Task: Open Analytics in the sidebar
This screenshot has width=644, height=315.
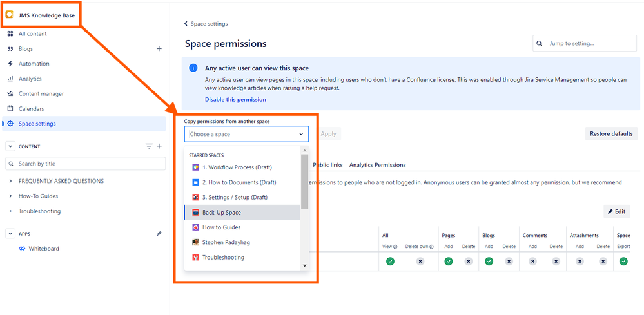Action: pos(30,79)
